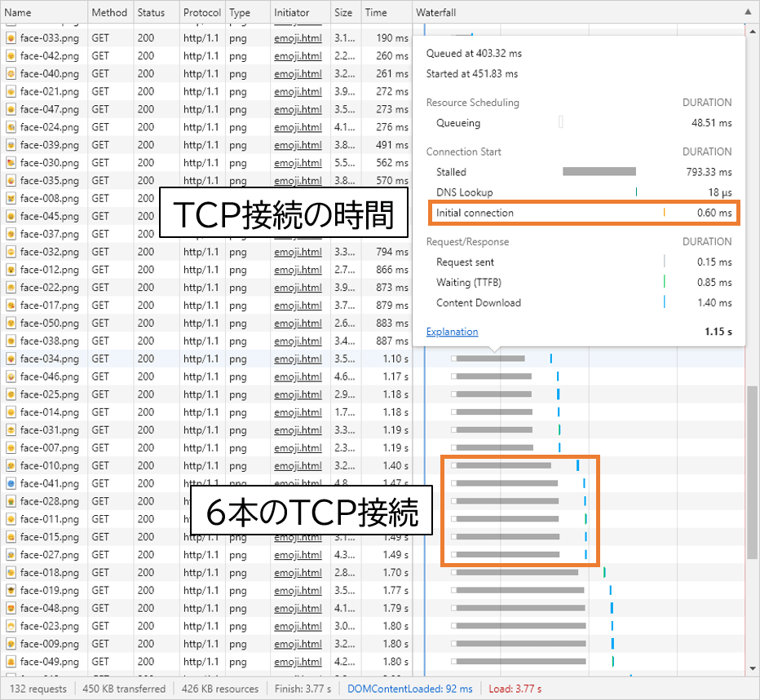The width and height of the screenshot is (760, 700).
Task: Click the face-038.png file icon
Action: pos(11,341)
